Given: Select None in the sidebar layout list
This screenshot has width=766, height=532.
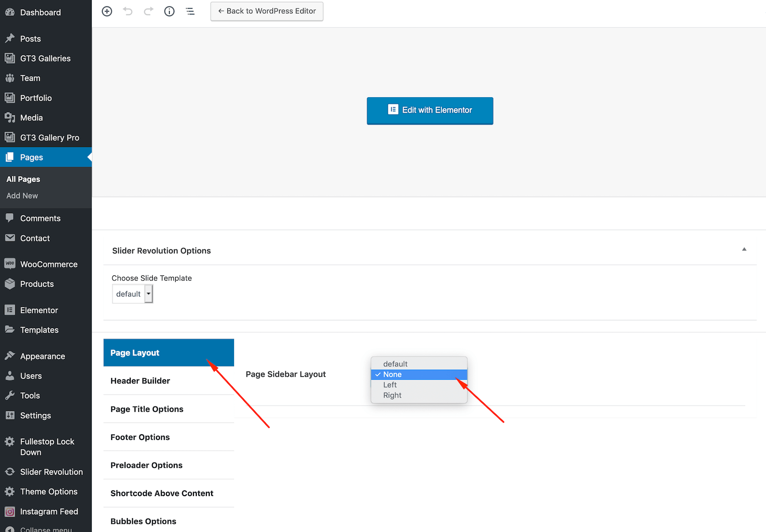Looking at the screenshot, I should [x=419, y=374].
